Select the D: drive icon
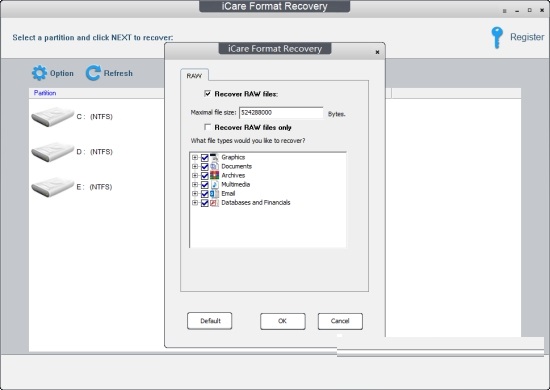This screenshot has width=550, height=390. pos(53,152)
